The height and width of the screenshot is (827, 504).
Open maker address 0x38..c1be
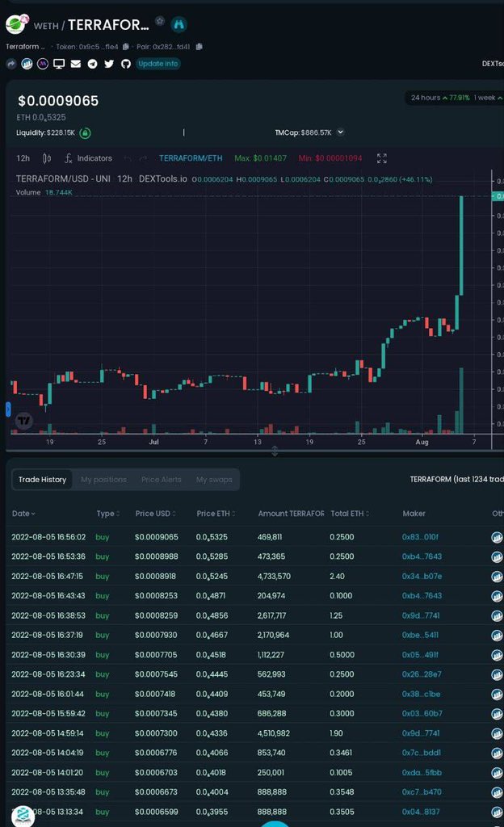coord(422,694)
